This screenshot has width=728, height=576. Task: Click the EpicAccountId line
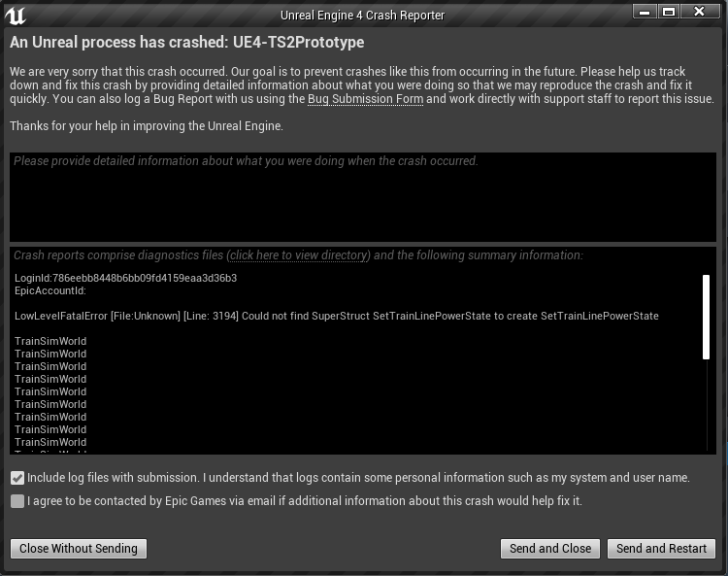[x=50, y=290]
